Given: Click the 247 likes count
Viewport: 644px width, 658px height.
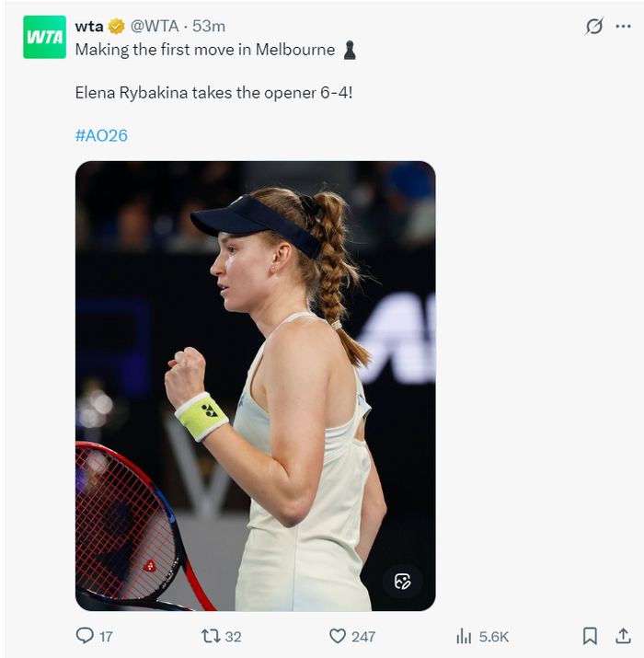Looking at the screenshot, I should 363,636.
